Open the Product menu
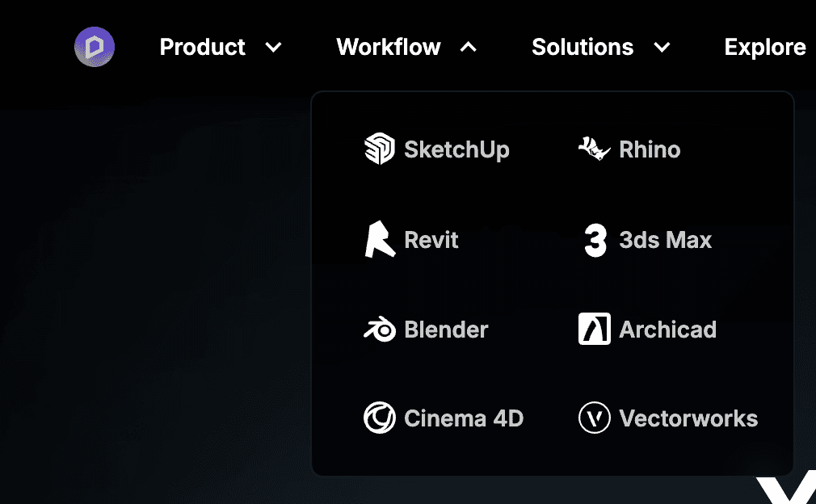Viewport: 816px width, 504px height. [202, 48]
